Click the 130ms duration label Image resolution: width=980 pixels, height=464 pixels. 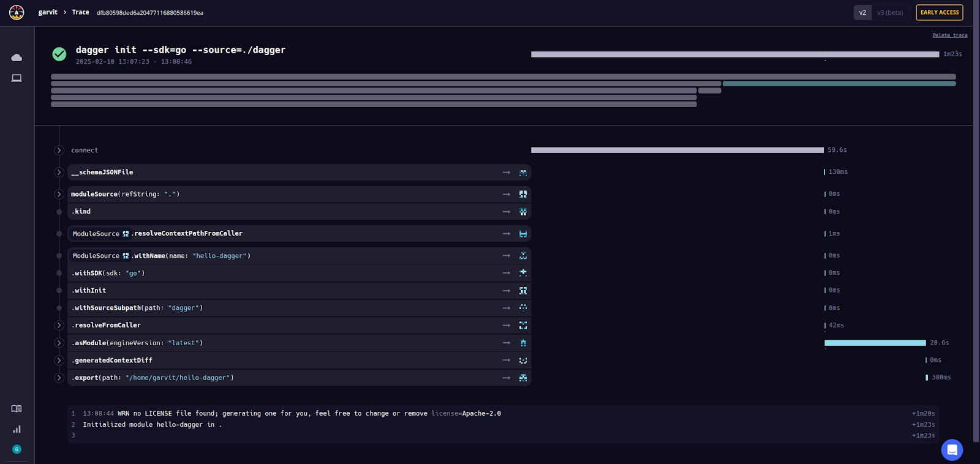click(x=838, y=172)
